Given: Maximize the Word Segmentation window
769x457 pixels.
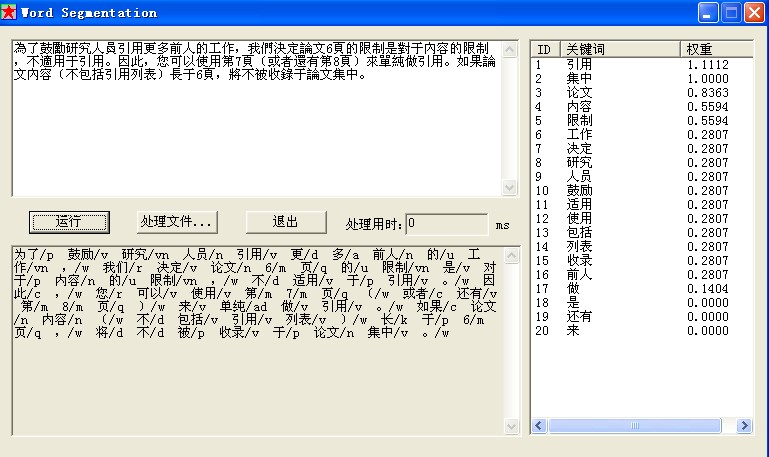Looking at the screenshot, I should [731, 13].
